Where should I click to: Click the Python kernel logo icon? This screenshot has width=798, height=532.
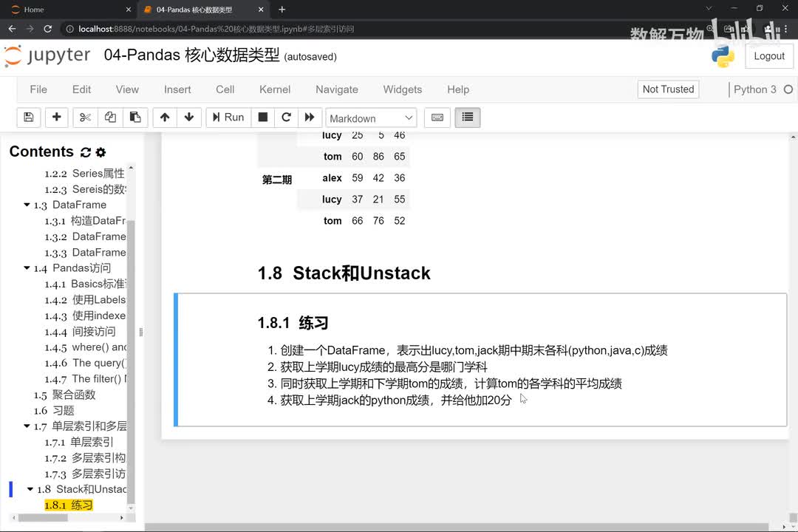tap(723, 56)
